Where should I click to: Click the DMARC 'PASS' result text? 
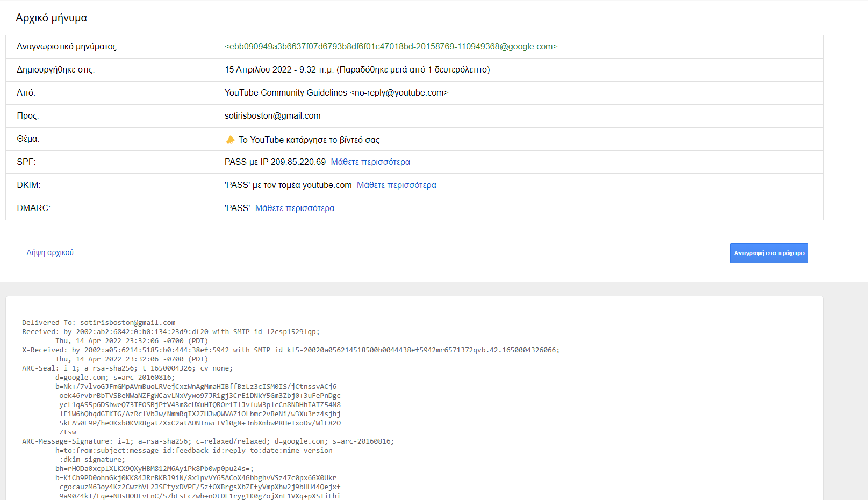coord(237,208)
